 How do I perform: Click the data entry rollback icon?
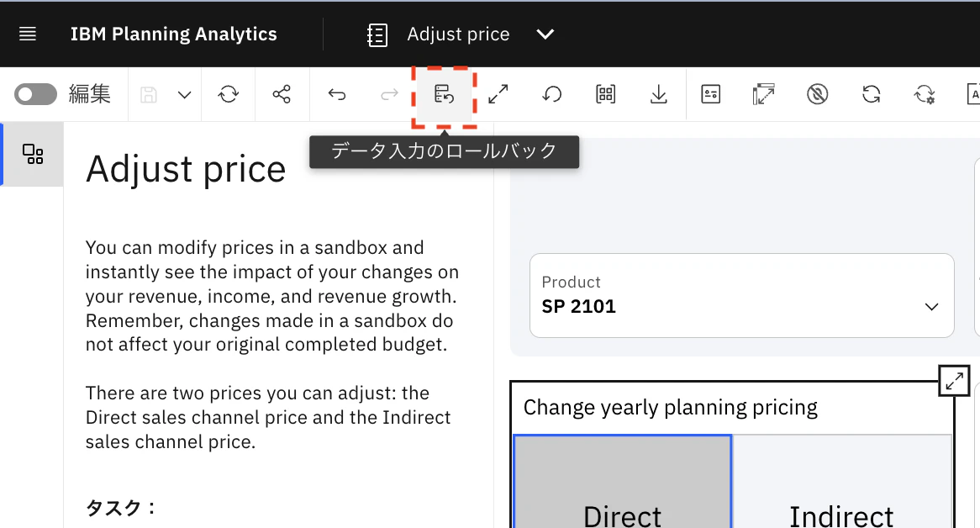click(x=445, y=94)
